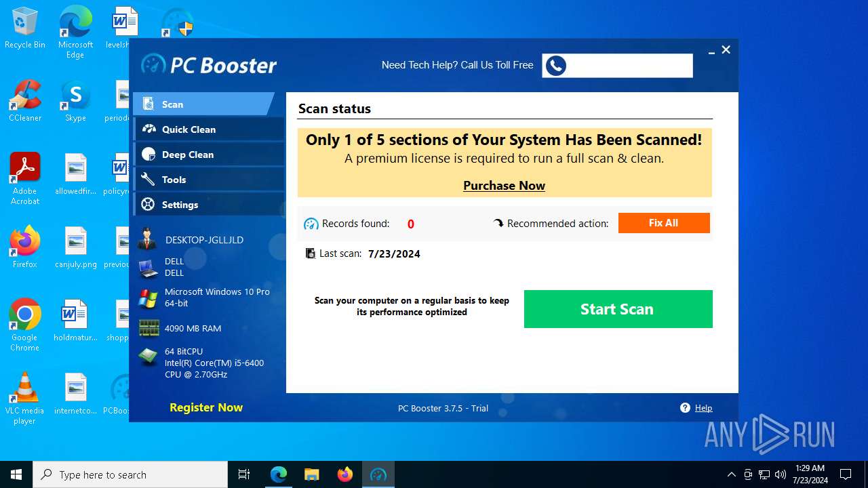Open Task View from the taskbar
Viewport: 868px width, 488px height.
(244, 474)
